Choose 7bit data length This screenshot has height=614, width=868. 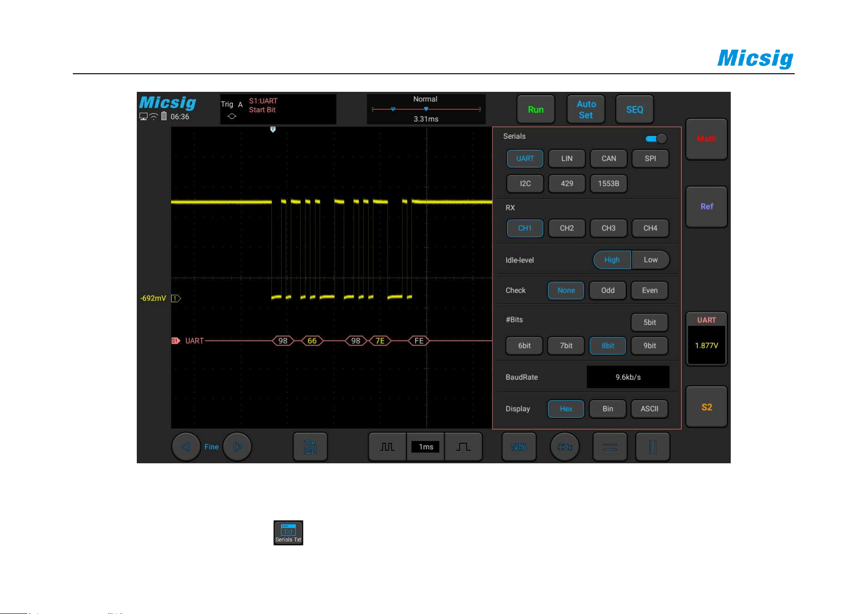[566, 345]
